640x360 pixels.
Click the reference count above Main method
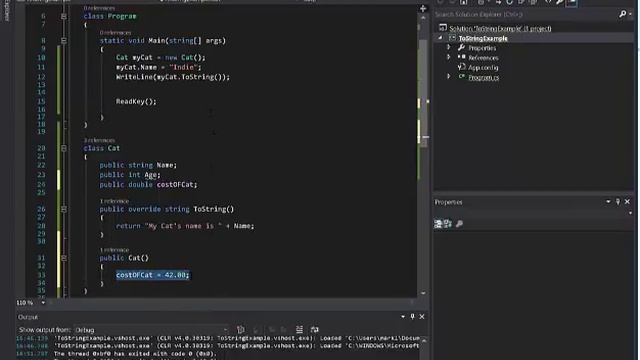(x=116, y=33)
